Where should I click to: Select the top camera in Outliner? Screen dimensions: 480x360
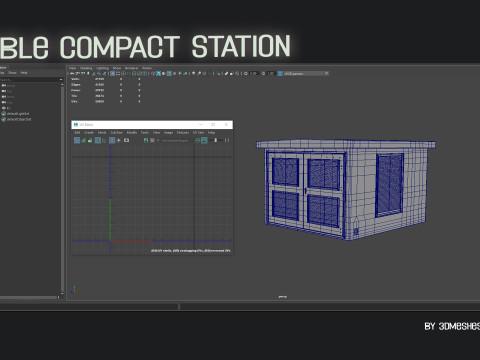pyautogui.click(x=7, y=91)
